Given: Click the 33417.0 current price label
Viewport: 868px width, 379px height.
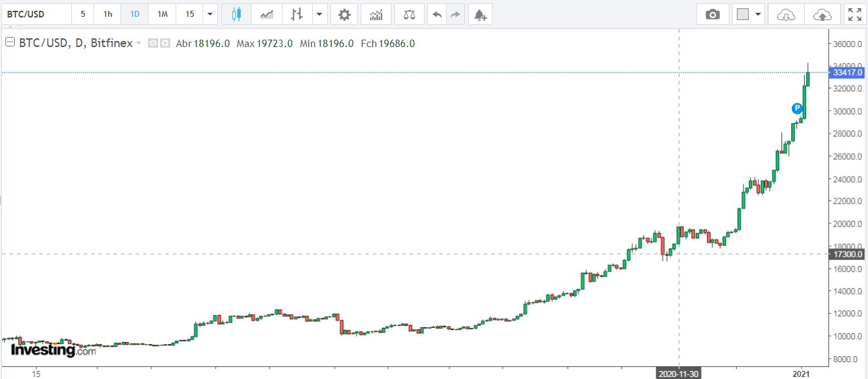Looking at the screenshot, I should [x=847, y=73].
